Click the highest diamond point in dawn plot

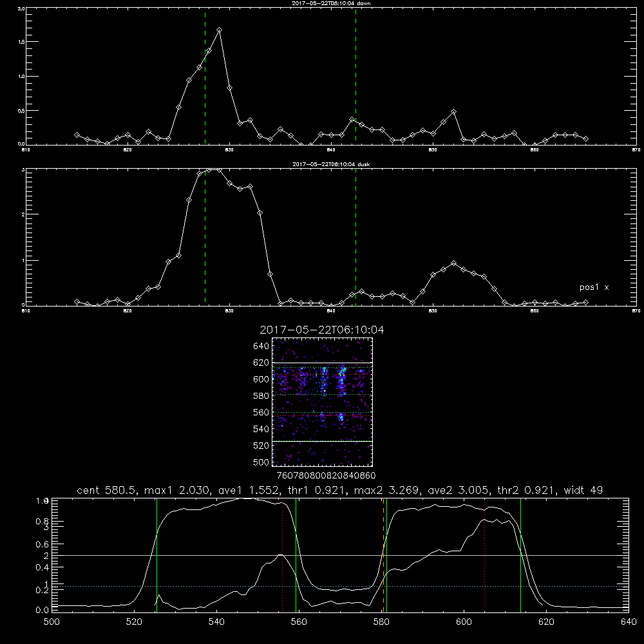click(220, 30)
